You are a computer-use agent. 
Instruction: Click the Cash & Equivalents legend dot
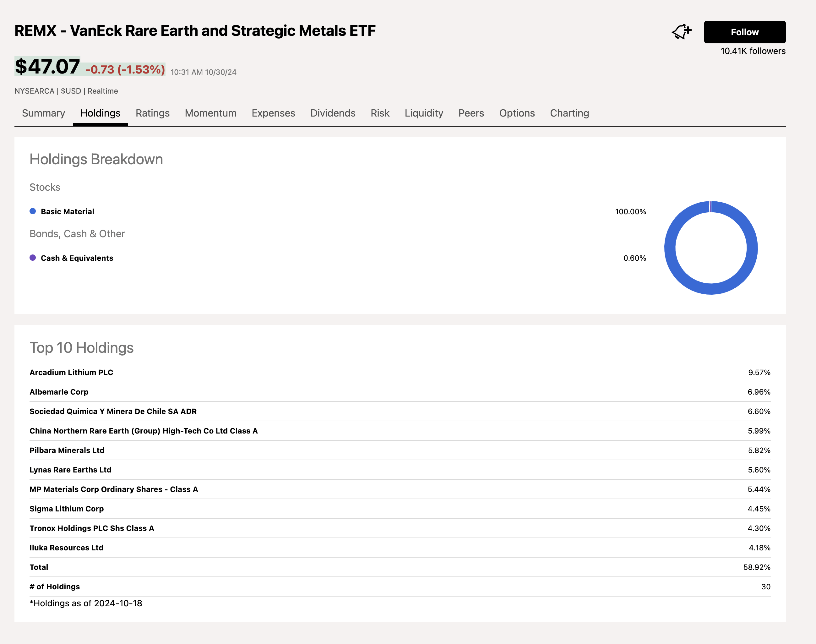pos(32,258)
